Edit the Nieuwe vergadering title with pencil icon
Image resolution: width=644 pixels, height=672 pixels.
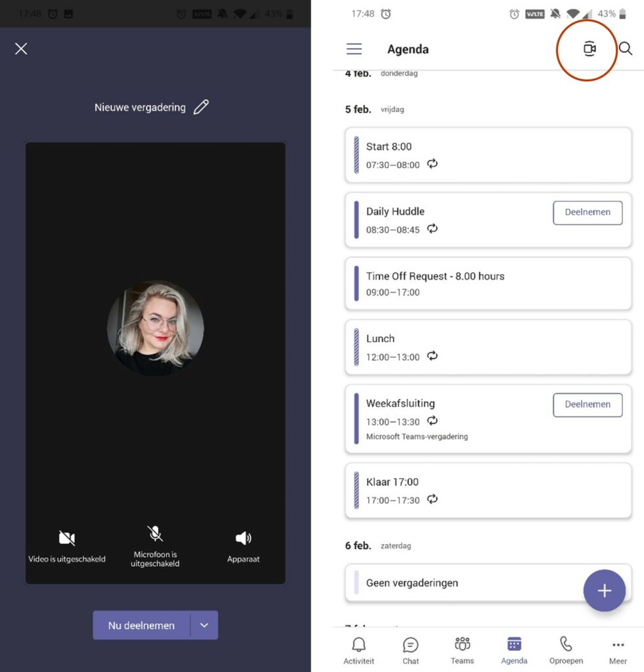201,107
